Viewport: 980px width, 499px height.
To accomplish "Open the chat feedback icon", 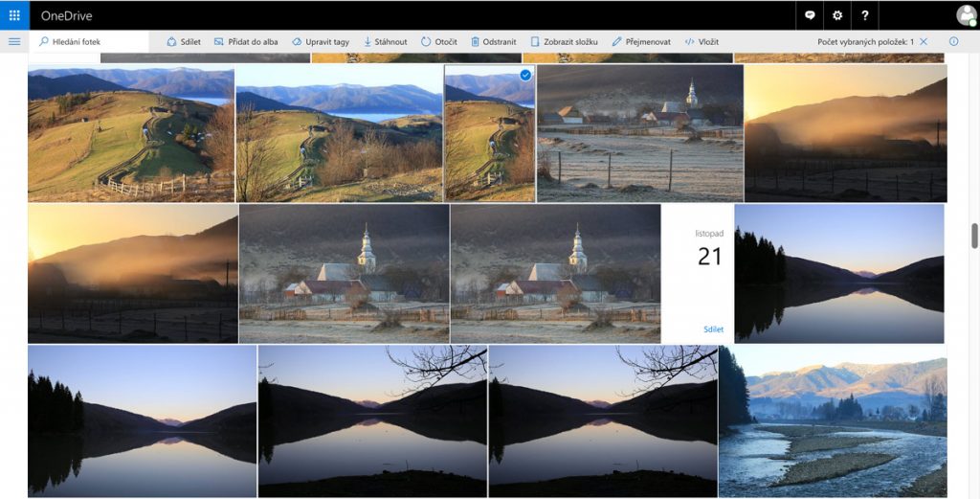I will (810, 15).
